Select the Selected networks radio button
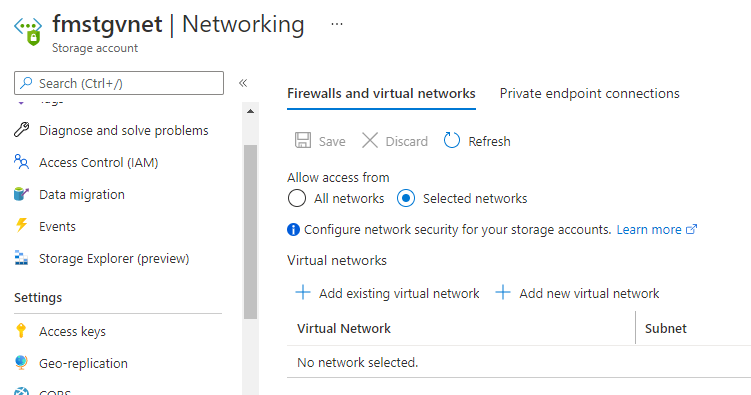 [x=406, y=198]
